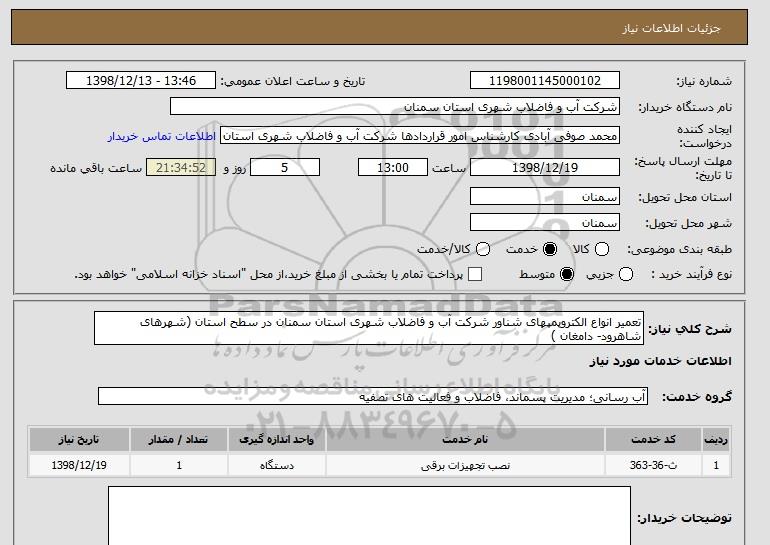770x545 pixels.
Task: Toggle the Islamic treasury documents payment checkbox
Action: (474, 274)
